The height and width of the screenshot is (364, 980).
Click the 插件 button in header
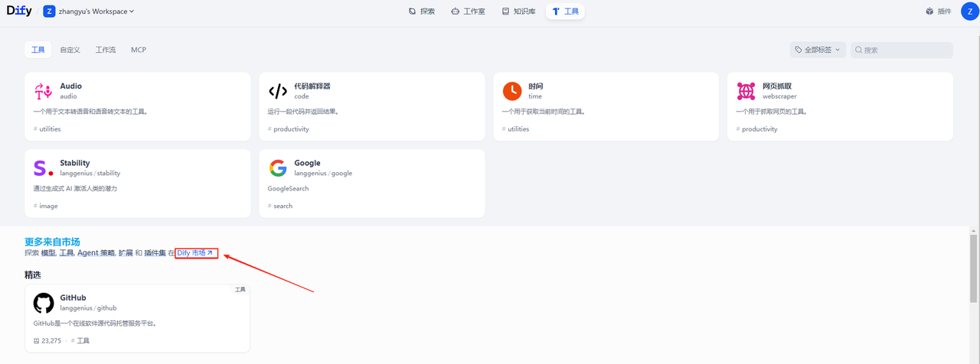point(938,11)
